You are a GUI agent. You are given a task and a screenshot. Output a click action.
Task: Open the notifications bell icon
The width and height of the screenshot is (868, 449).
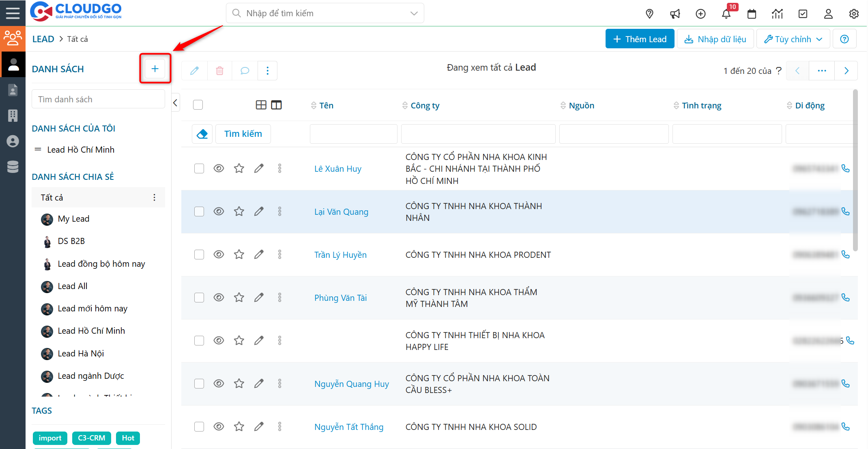point(726,14)
